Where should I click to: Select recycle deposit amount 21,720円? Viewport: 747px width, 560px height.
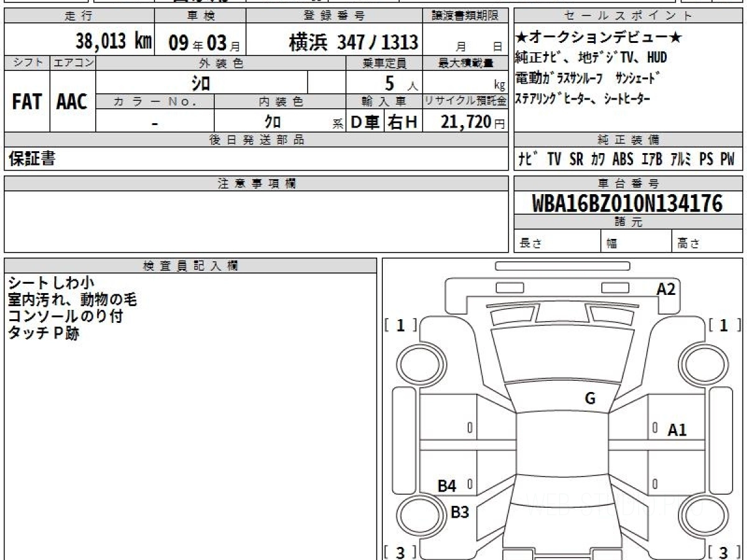473,122
